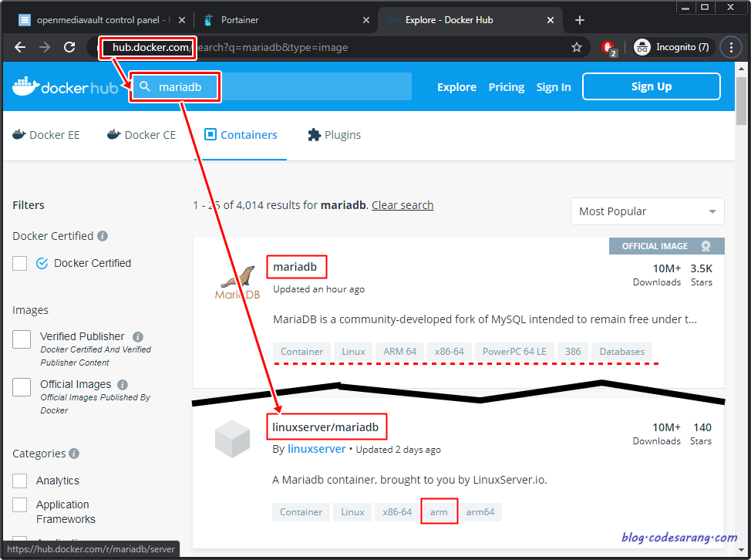The image size is (751, 560).
Task: Show info for Docker Certified filter heading
Action: pos(103,236)
